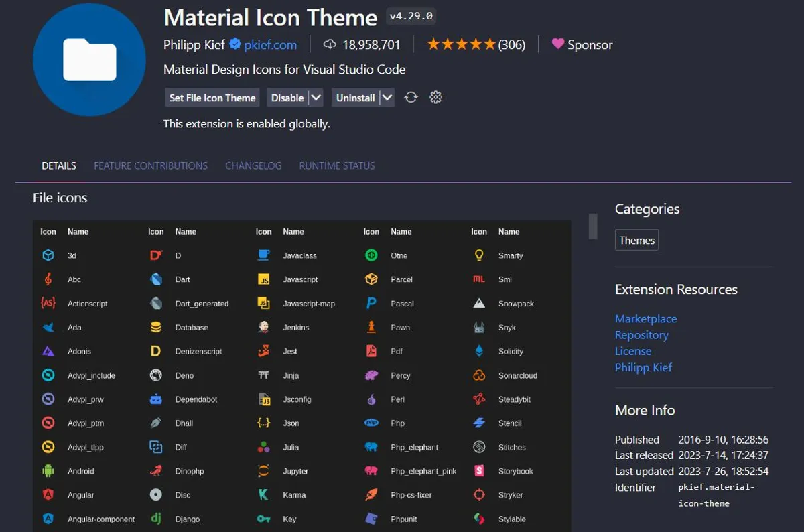Viewport: 804px width, 532px height.
Task: Click the Actionscript file icon
Action: tap(48, 303)
